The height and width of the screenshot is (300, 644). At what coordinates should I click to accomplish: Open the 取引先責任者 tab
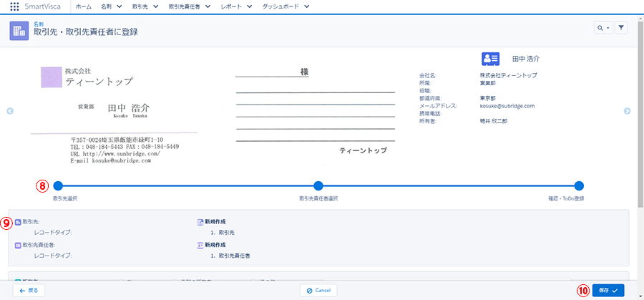[185, 6]
